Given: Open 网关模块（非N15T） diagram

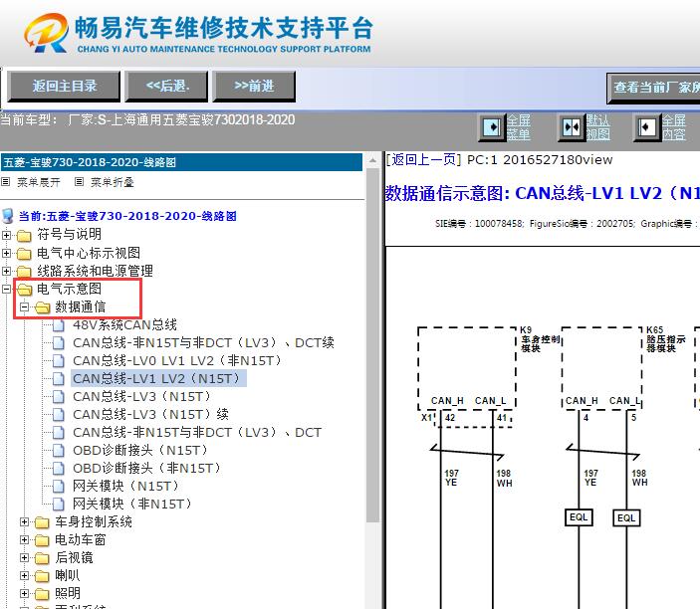Looking at the screenshot, I should 134,504.
